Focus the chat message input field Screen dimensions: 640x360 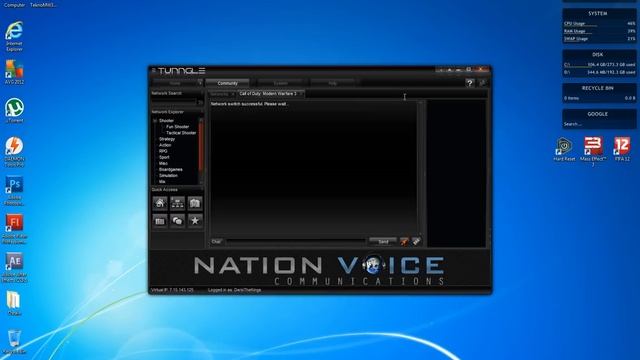[x=296, y=242]
